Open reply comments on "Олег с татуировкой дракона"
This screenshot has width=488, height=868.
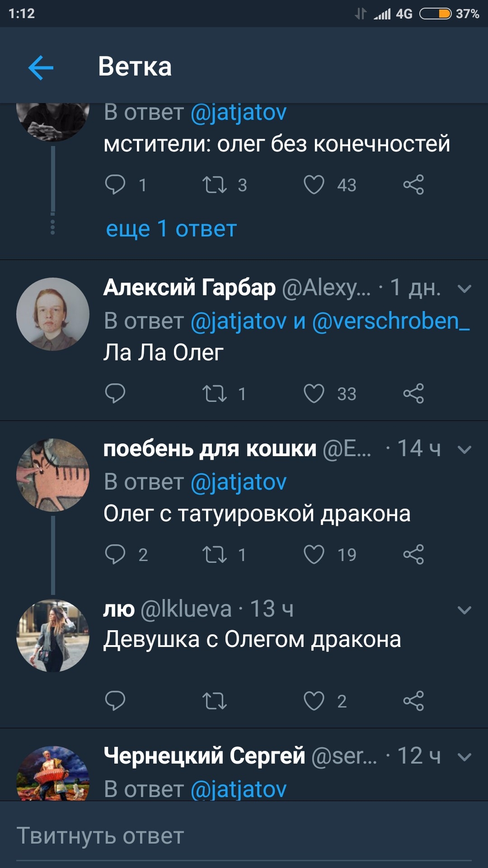(x=115, y=555)
